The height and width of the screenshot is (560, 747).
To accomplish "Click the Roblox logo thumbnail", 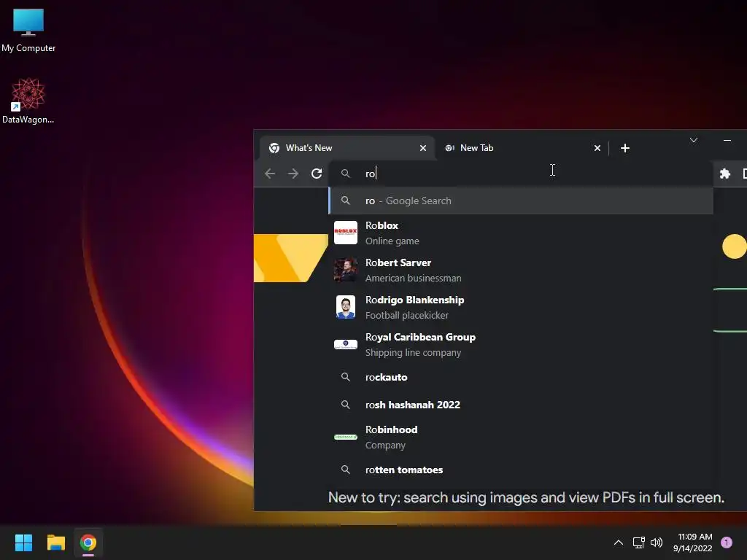I will point(345,233).
